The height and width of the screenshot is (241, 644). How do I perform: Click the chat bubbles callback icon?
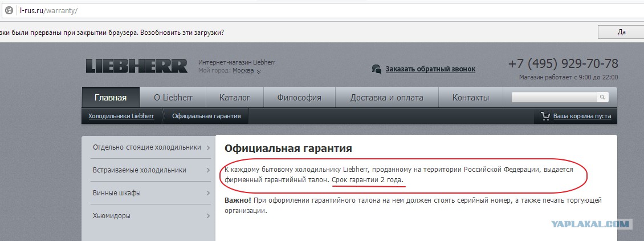376,69
